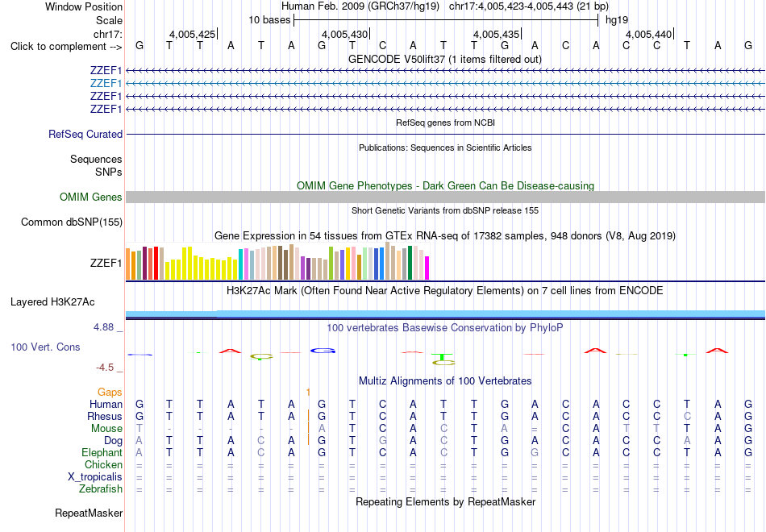Click the '10 bases' scale bar label

click(269, 20)
